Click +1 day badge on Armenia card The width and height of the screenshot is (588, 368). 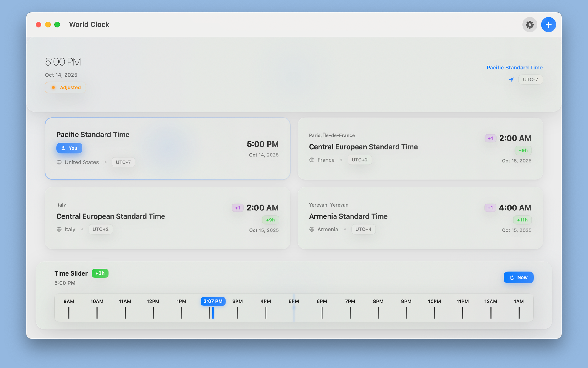[490, 208]
